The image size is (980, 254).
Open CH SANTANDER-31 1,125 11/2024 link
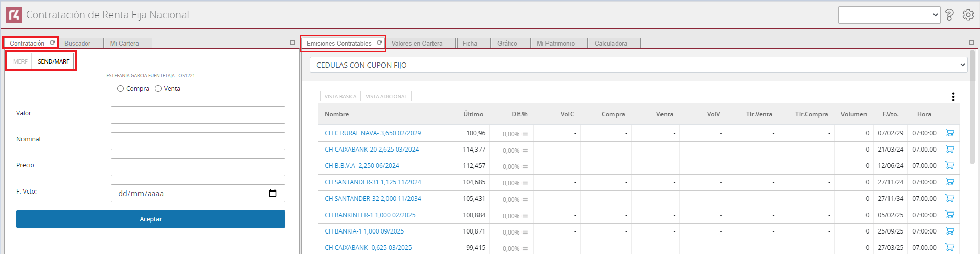point(373,182)
